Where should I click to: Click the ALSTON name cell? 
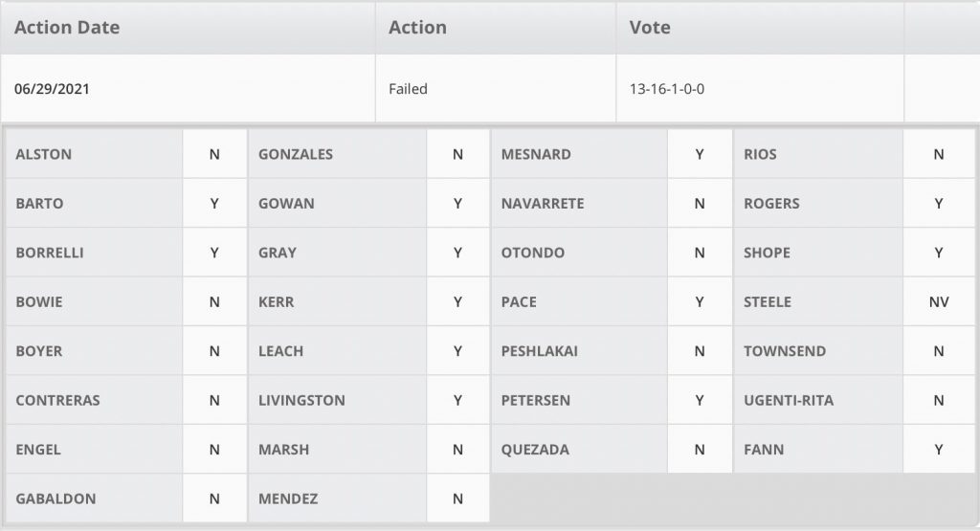pos(44,154)
